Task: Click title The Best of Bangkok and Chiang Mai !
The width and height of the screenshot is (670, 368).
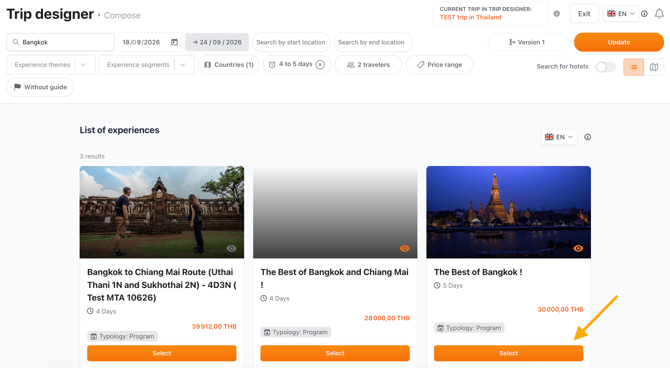Action: pyautogui.click(x=335, y=278)
